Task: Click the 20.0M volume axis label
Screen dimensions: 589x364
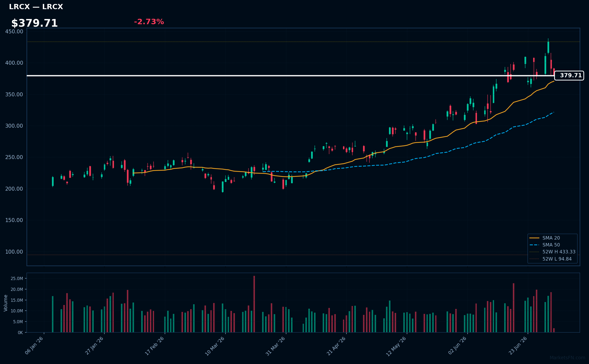Action: click(17, 289)
